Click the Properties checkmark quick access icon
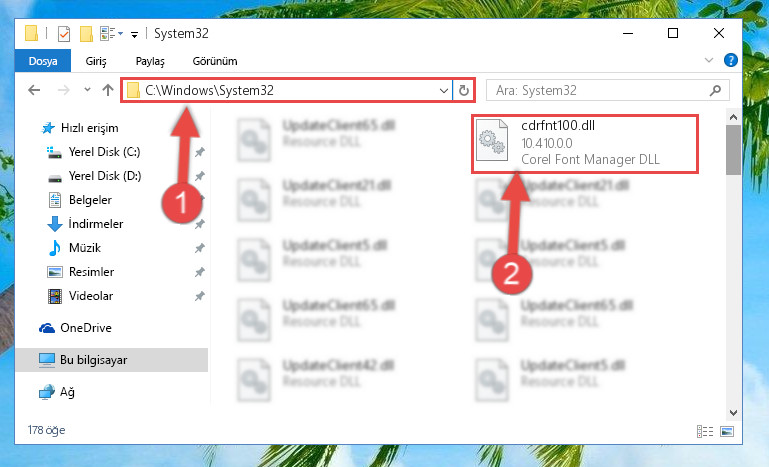This screenshot has width=769, height=467. click(x=64, y=34)
